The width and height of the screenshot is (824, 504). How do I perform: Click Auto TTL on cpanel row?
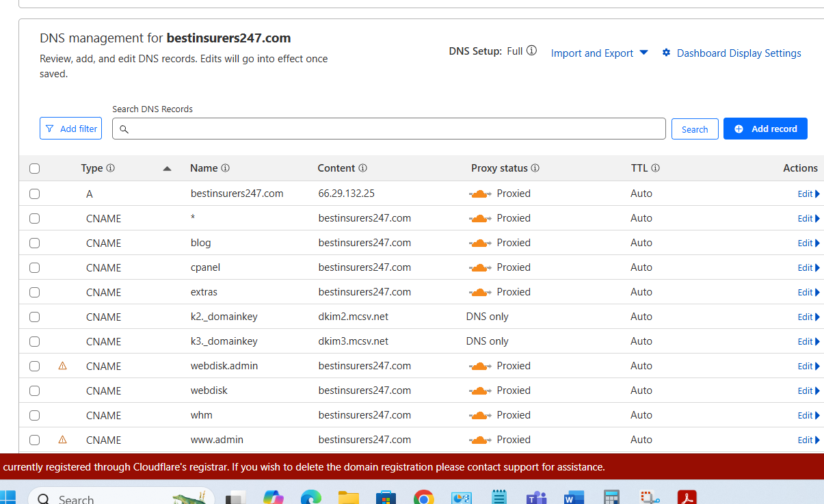coord(641,267)
